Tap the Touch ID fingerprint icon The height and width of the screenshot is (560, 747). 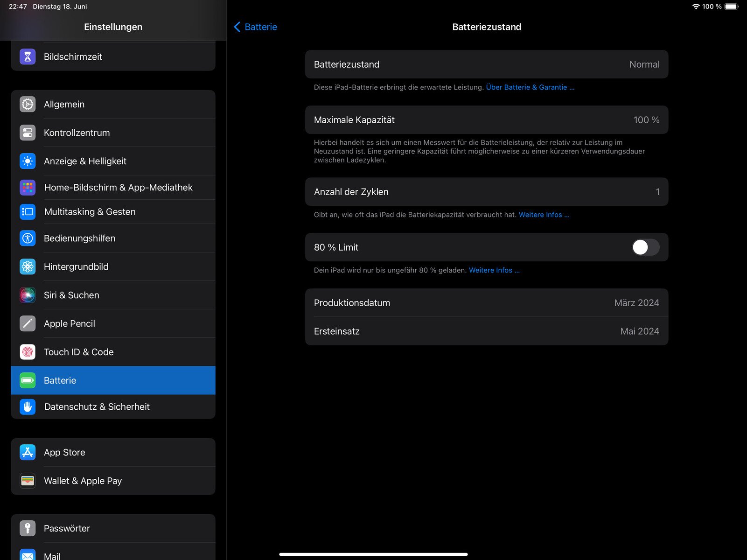(x=28, y=352)
